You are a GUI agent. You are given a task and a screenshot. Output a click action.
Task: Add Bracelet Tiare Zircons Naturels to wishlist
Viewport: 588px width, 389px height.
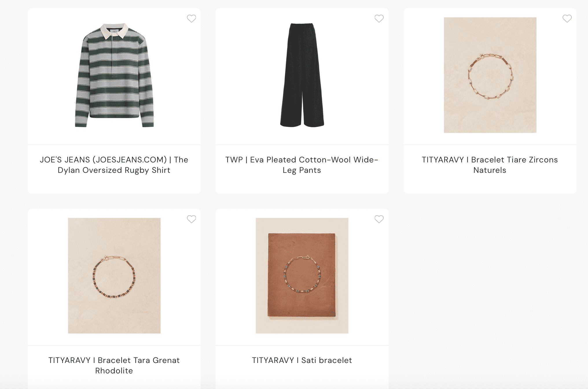pyautogui.click(x=567, y=18)
